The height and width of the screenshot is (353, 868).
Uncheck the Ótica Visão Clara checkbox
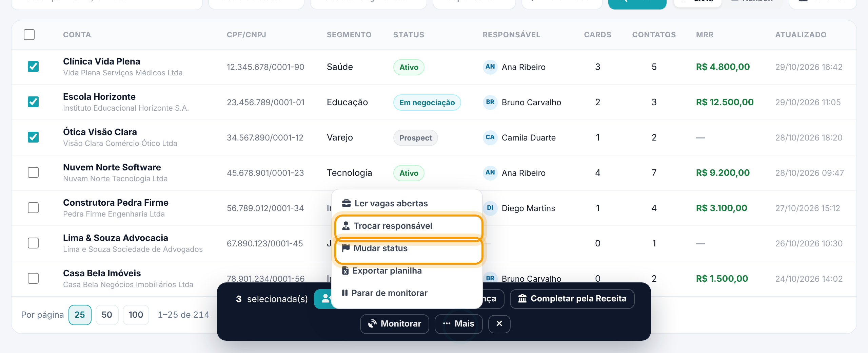coord(33,137)
